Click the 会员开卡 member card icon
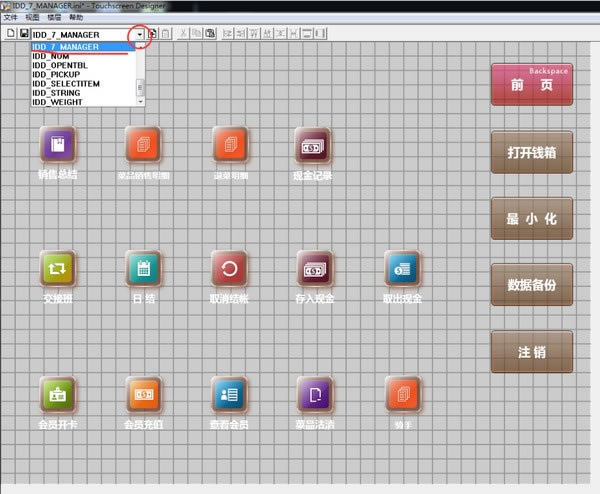600x494 pixels. [x=57, y=395]
